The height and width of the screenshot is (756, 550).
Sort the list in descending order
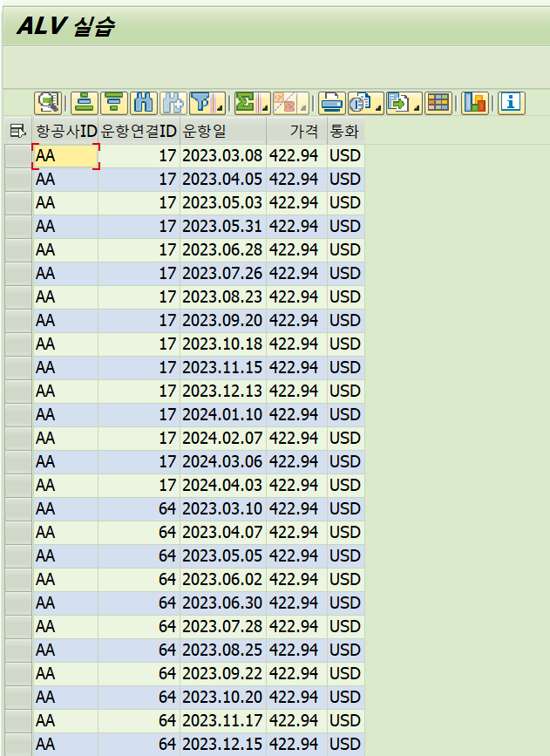point(114,103)
